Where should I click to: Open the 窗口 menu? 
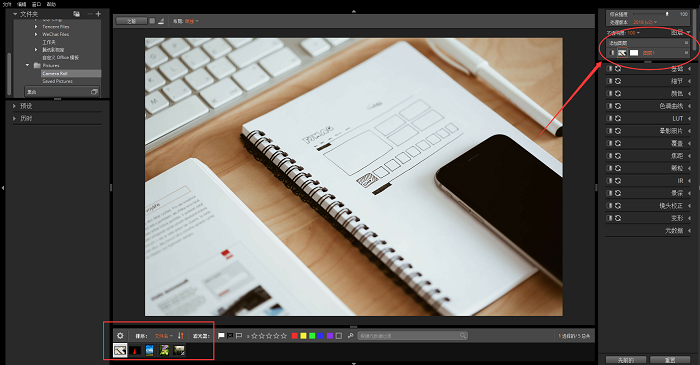point(36,4)
